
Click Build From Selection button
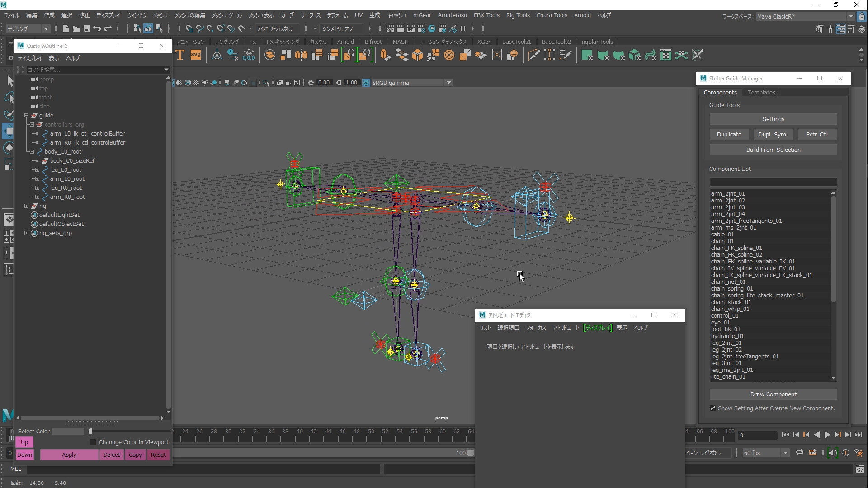pos(773,150)
